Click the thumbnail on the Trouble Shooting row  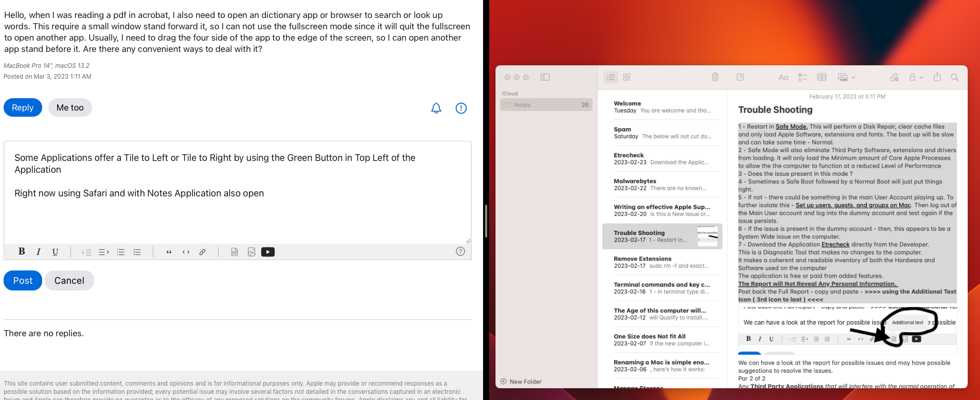point(708,237)
